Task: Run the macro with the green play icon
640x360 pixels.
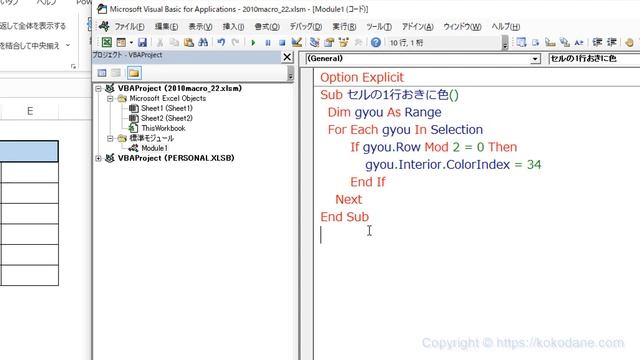Action: [x=253, y=42]
